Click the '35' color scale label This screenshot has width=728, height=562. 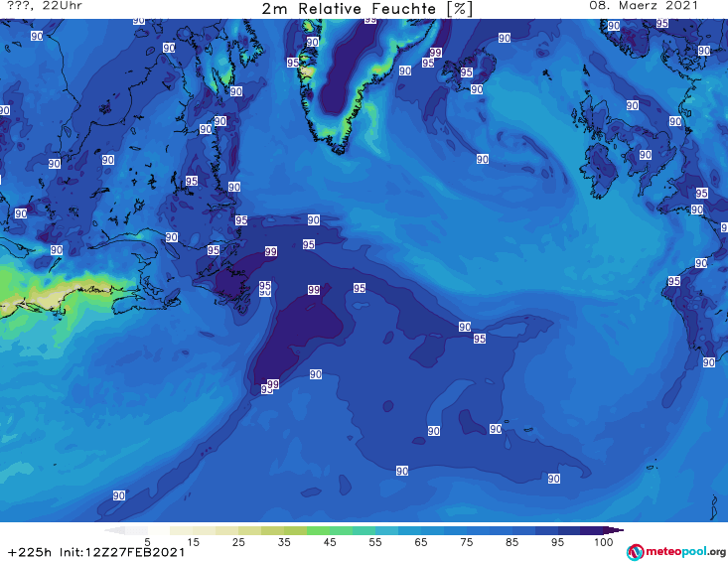[284, 542]
